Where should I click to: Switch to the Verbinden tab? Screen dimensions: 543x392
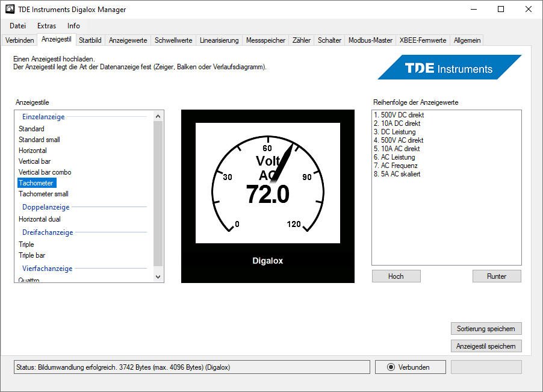20,40
